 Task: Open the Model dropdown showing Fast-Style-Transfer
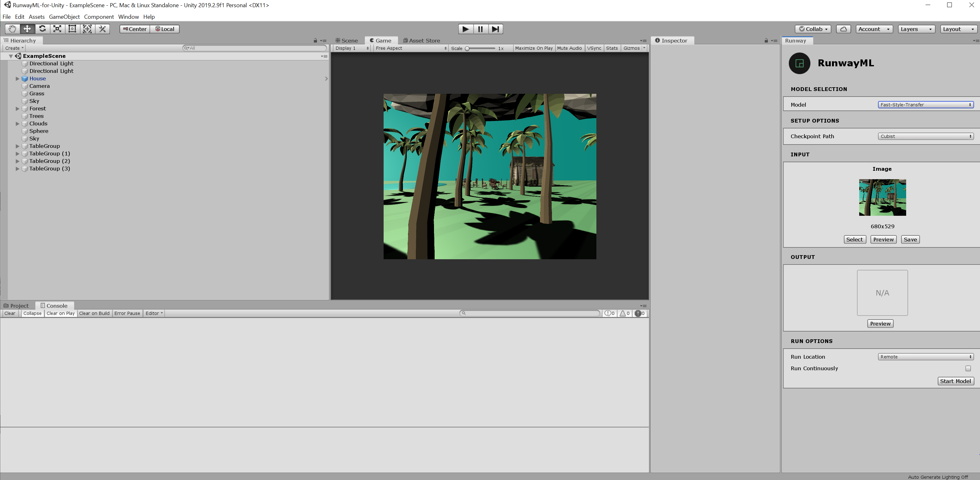925,104
